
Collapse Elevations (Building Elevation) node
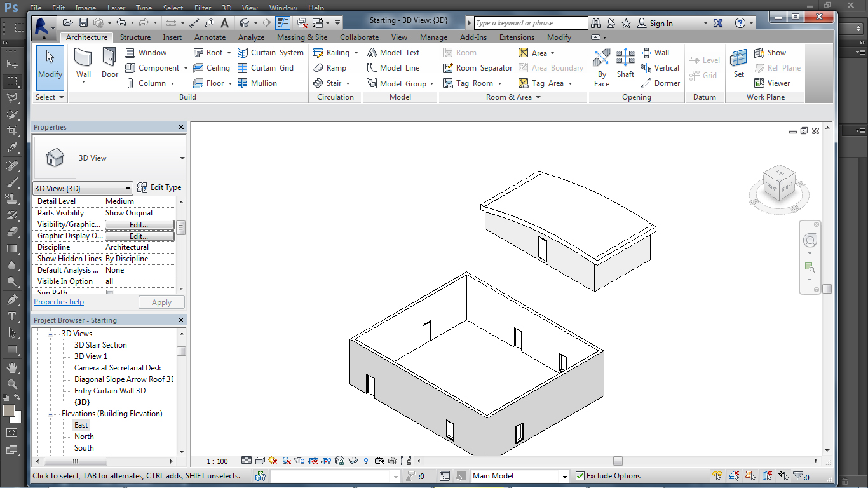click(51, 414)
